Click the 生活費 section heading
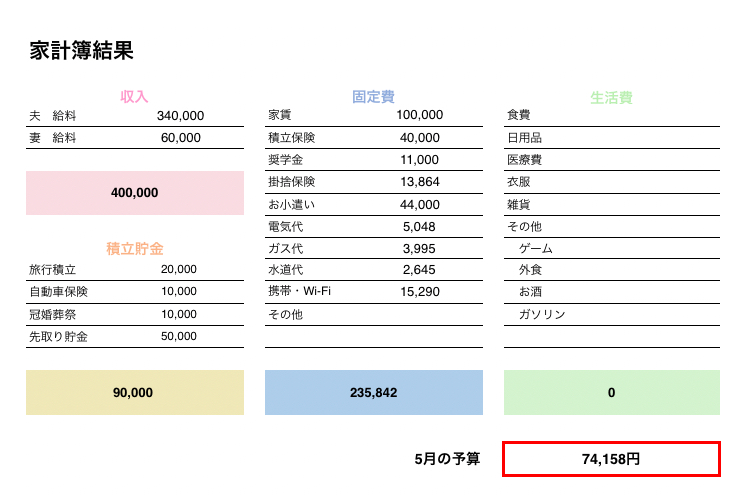This screenshot has height=500, width=750. coord(611,98)
